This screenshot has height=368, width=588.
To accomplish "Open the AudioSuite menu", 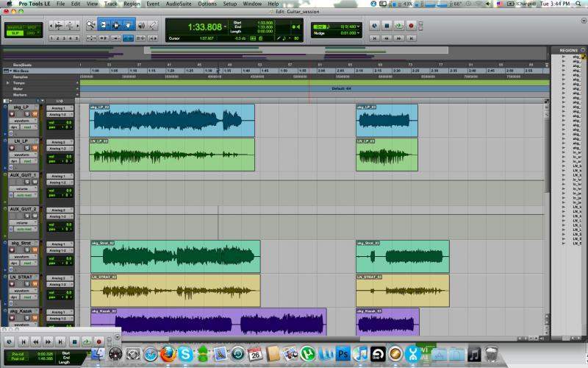I will (x=179, y=4).
